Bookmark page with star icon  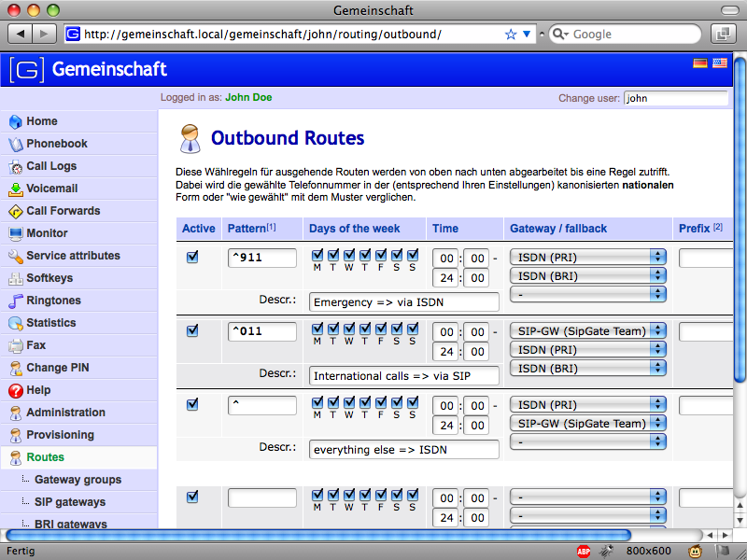(511, 35)
